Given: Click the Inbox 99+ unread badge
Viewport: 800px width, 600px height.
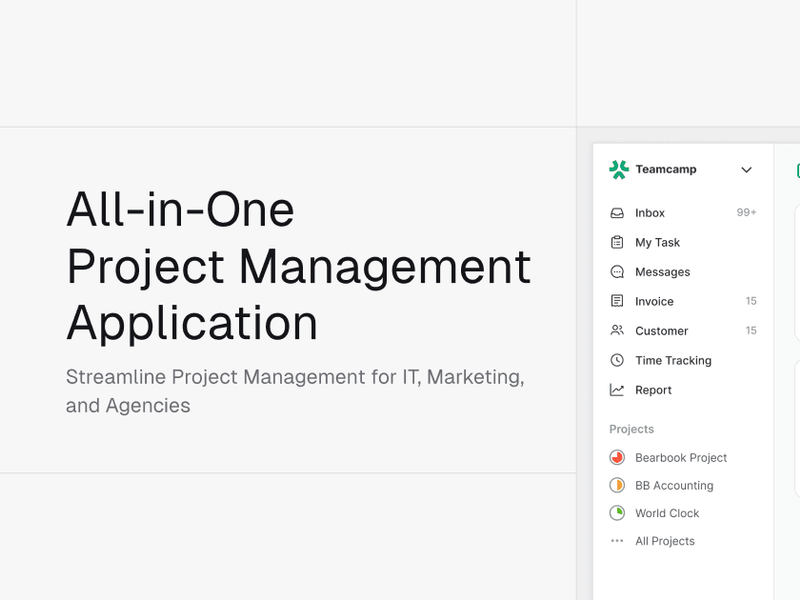Looking at the screenshot, I should click(x=746, y=213).
